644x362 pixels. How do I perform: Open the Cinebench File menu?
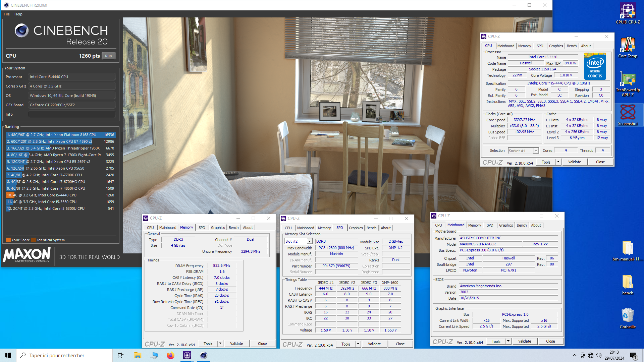[x=7, y=14]
